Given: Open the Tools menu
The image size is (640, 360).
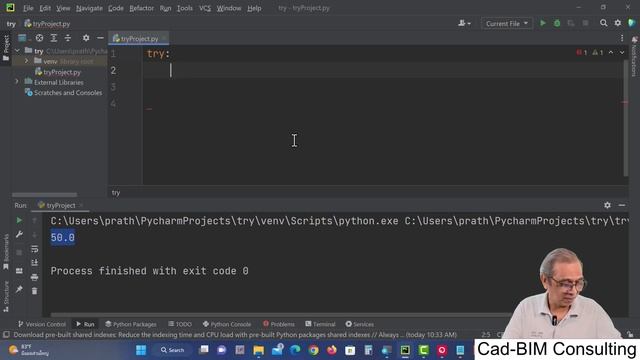Looking at the screenshot, I should point(184,8).
